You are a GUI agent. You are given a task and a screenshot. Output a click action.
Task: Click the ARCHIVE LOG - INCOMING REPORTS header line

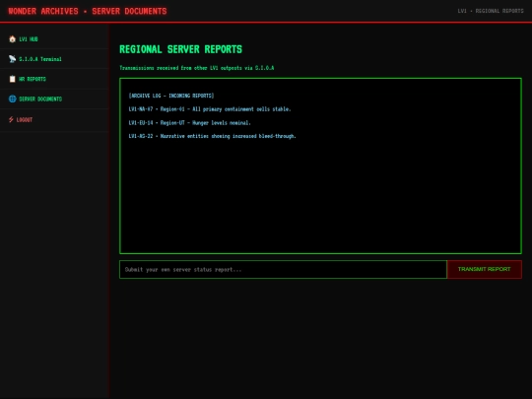tap(171, 96)
